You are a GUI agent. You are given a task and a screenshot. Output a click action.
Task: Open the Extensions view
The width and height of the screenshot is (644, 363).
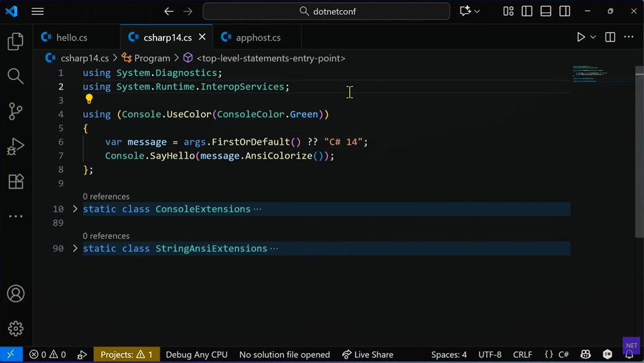pyautogui.click(x=16, y=181)
